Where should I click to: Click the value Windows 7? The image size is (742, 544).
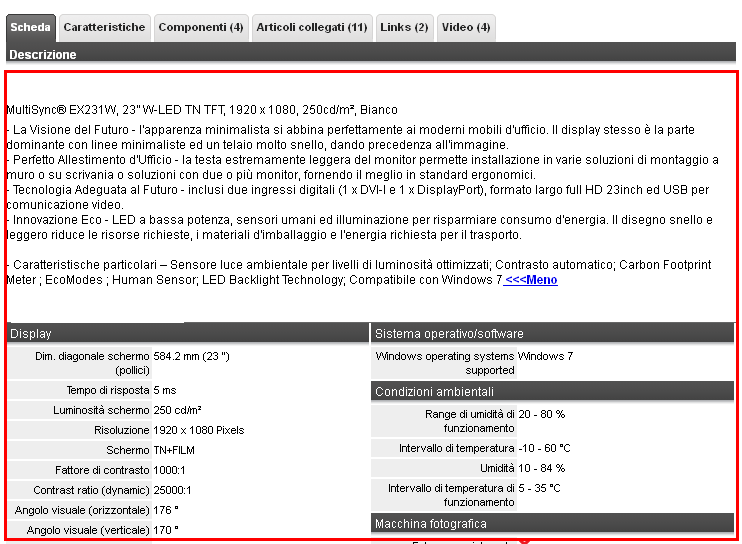pyautogui.click(x=546, y=356)
